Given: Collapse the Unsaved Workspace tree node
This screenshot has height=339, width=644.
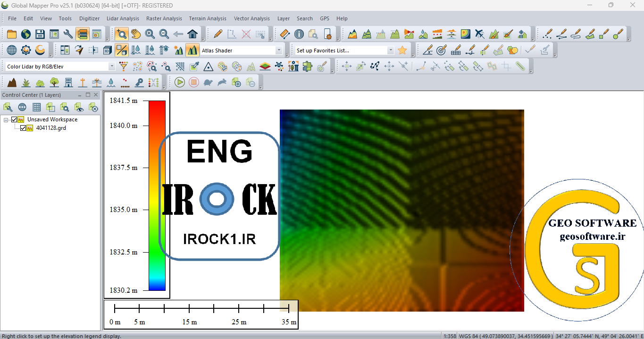Looking at the screenshot, I should pos(6,119).
